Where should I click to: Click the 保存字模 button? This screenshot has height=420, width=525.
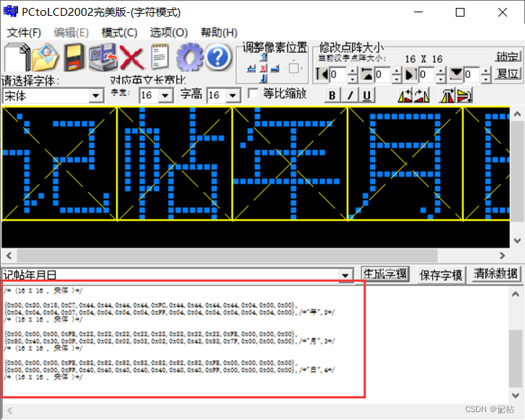tap(441, 275)
